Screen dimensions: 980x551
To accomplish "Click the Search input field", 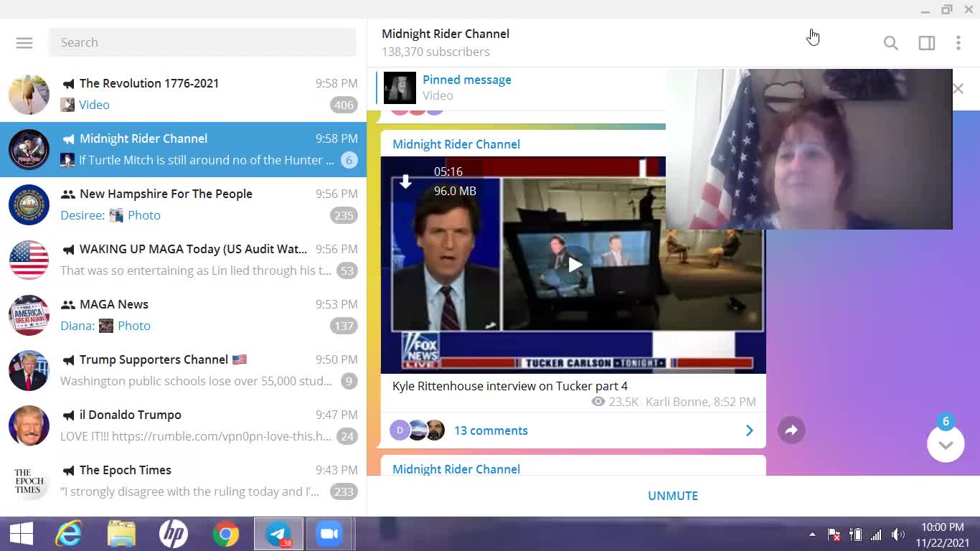I will point(202,42).
